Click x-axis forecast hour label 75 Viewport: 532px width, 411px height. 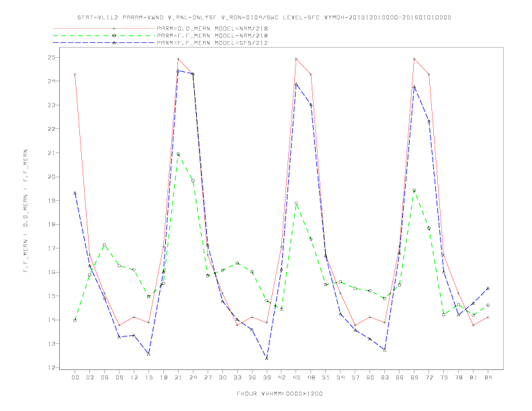pyautogui.click(x=444, y=377)
